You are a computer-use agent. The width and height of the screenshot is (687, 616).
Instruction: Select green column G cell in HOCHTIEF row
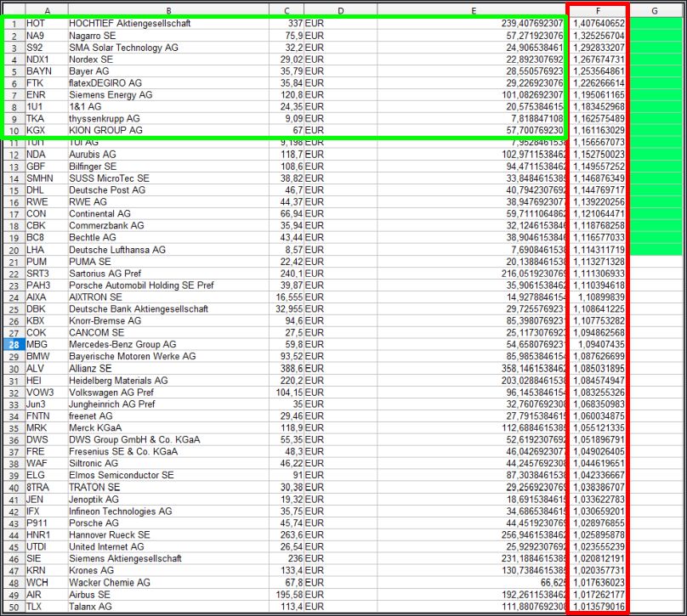click(x=656, y=24)
